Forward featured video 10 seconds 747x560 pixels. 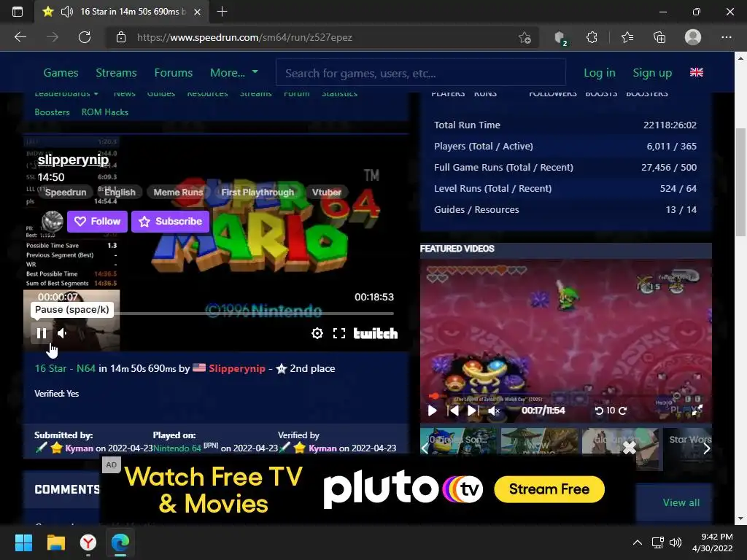coord(623,411)
